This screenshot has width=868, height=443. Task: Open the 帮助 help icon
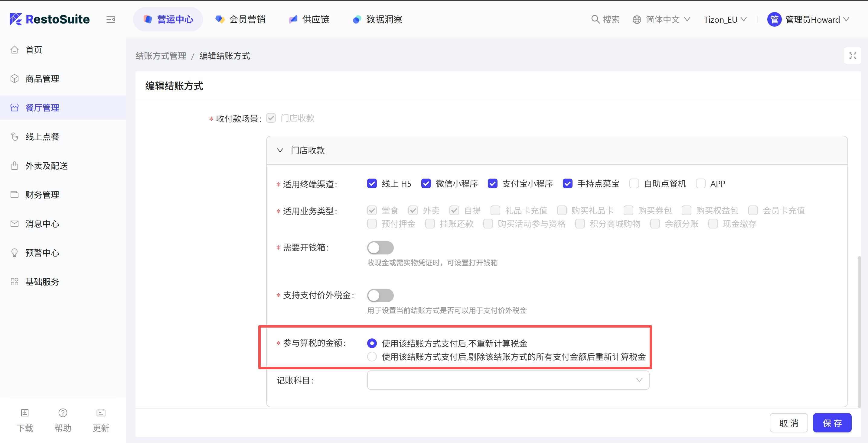point(63,413)
